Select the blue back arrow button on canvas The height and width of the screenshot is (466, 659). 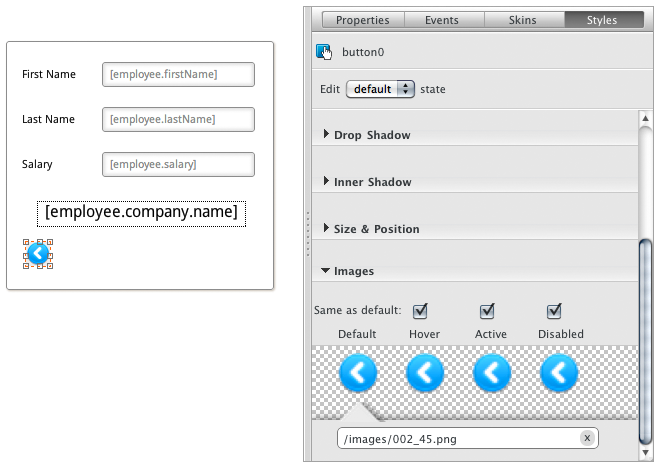[38, 254]
